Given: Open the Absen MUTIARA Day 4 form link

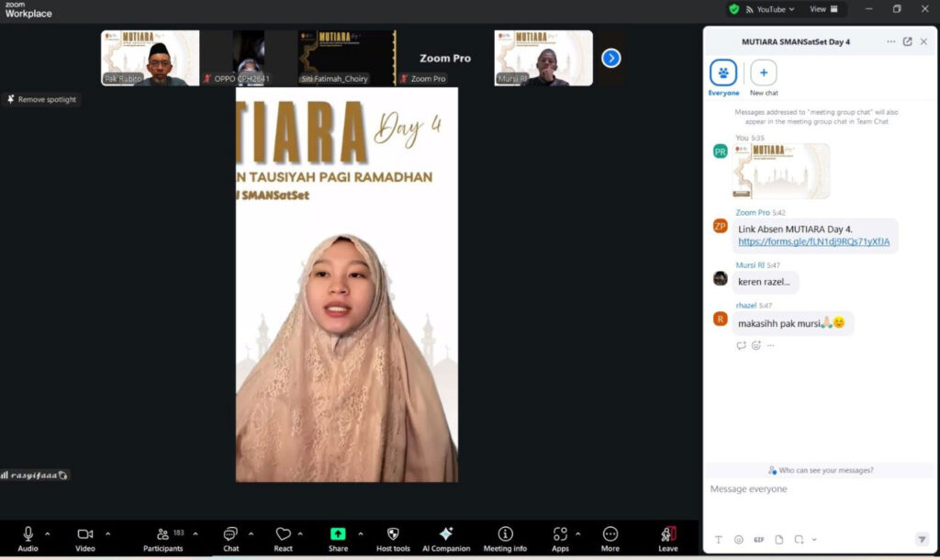Looking at the screenshot, I should tap(813, 241).
